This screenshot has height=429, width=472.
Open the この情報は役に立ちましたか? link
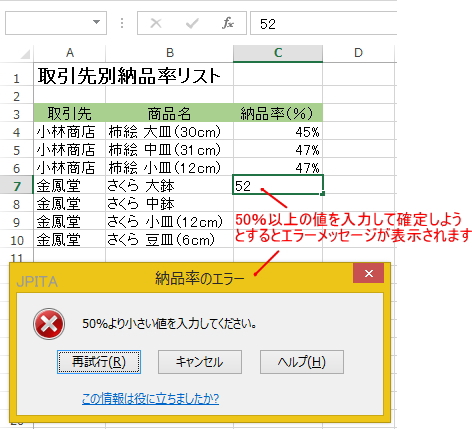point(150,398)
